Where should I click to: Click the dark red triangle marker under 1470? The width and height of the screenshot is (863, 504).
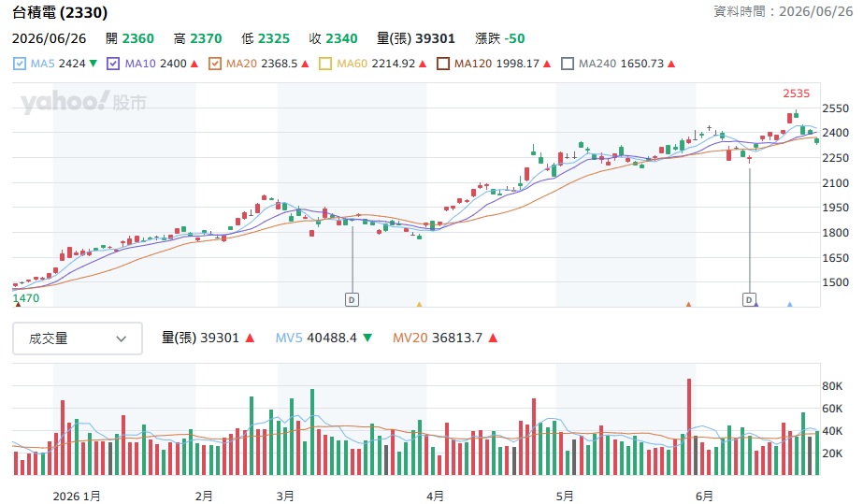(x=18, y=304)
